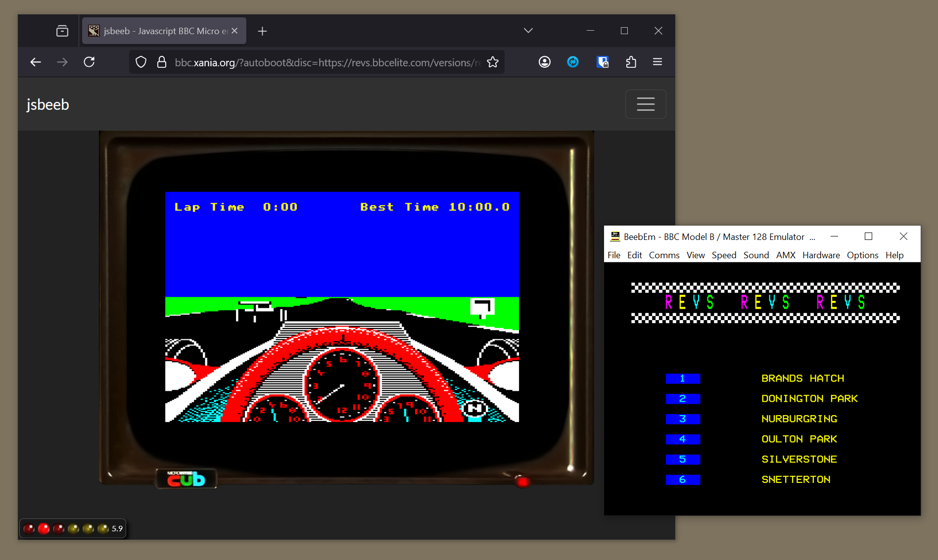Maximize the BeebEm window
This screenshot has width=938, height=560.
(868, 236)
